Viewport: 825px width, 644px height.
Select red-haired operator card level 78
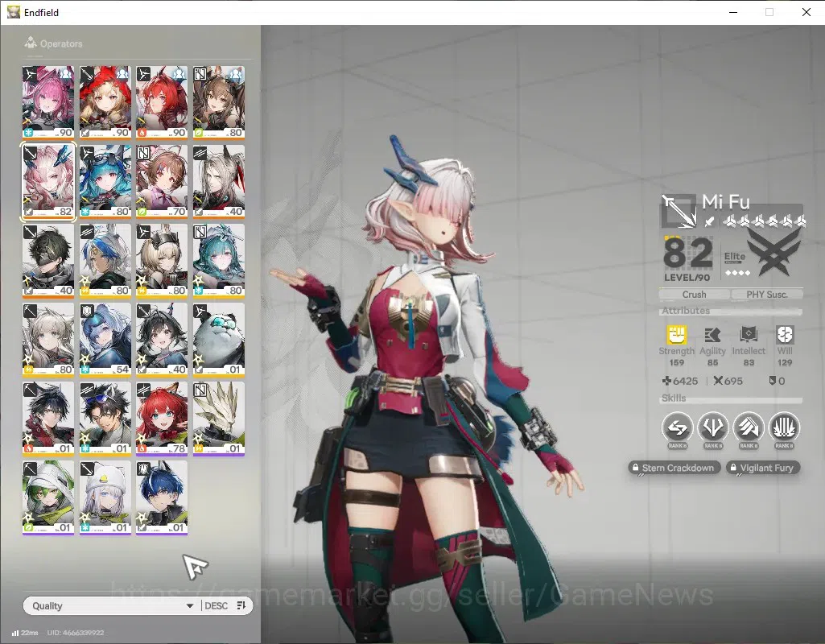(162, 419)
